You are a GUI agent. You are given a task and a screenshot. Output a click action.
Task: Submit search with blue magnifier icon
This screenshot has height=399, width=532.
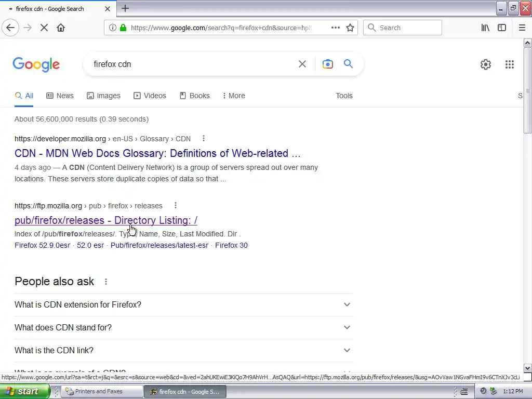348,63
